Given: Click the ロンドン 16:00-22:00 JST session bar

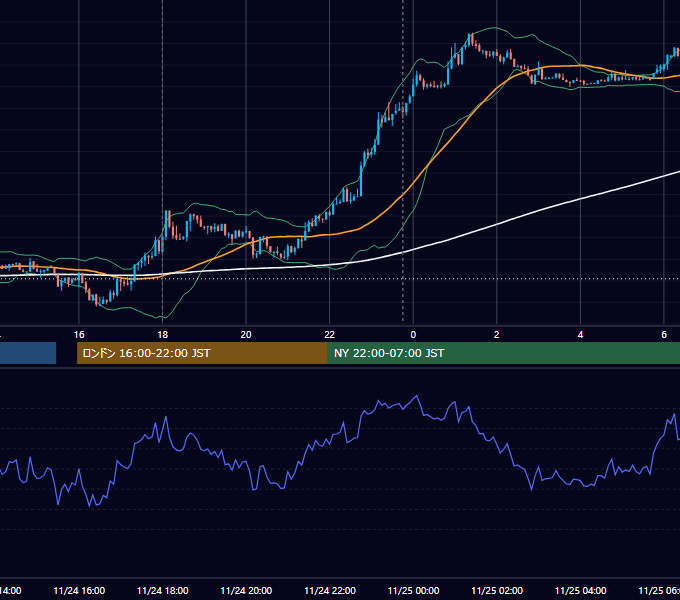Looking at the screenshot, I should 202,353.
